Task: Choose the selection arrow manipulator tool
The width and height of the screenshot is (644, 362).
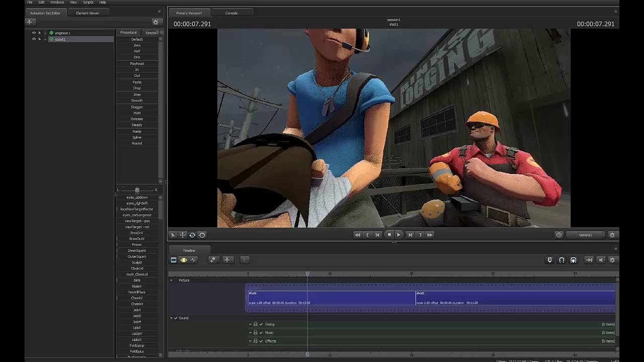Action: coord(173,235)
